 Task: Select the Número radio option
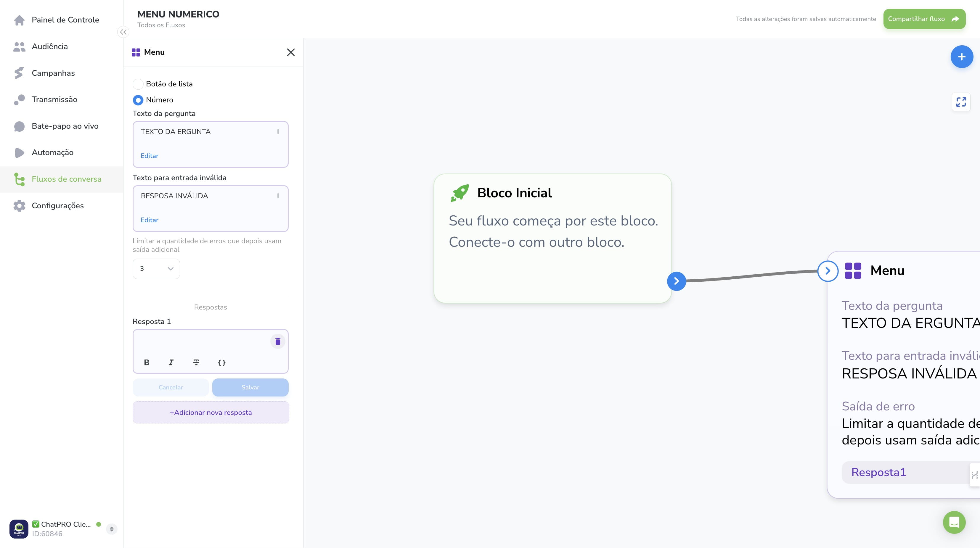(x=138, y=100)
